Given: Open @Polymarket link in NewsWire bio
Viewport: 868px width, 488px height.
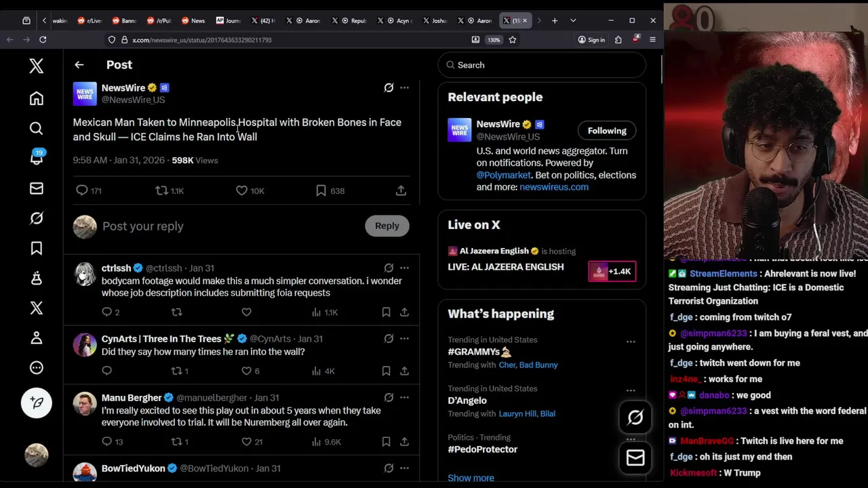Looking at the screenshot, I should pyautogui.click(x=503, y=175).
